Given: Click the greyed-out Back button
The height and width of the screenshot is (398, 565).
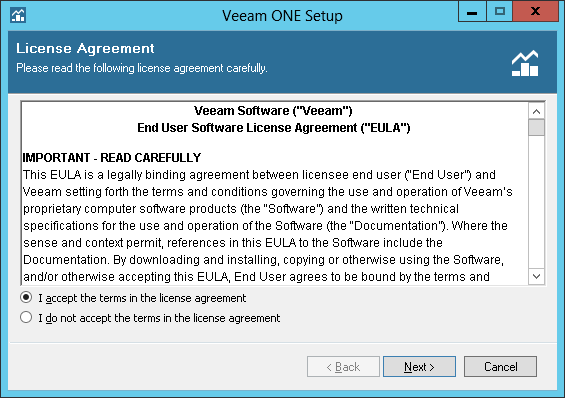Looking at the screenshot, I should (343, 367).
